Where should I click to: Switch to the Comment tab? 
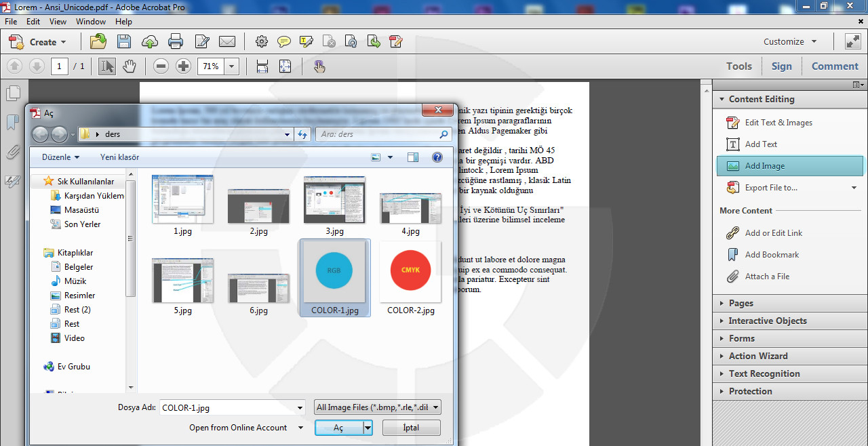(835, 66)
